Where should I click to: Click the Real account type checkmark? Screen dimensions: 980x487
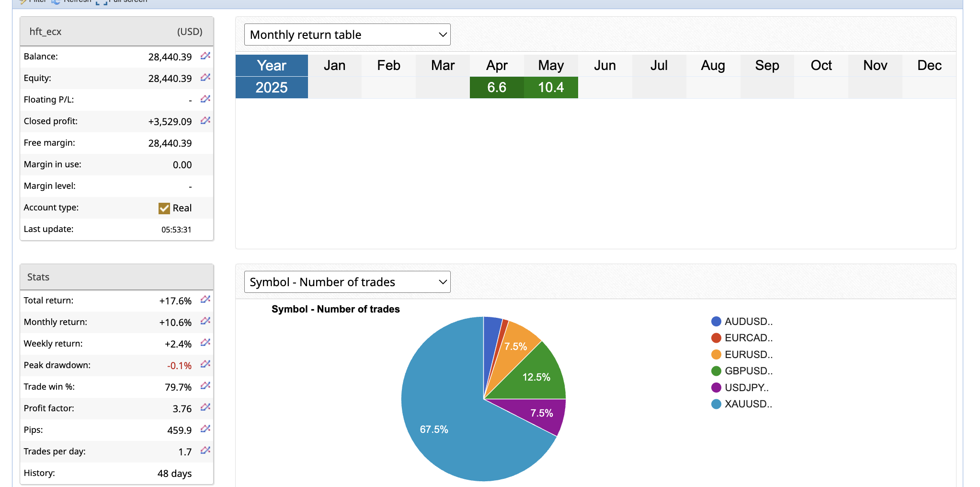(164, 208)
